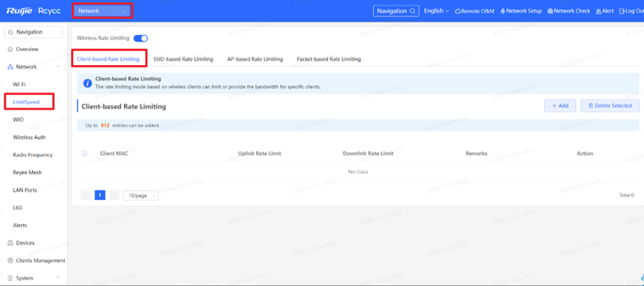644x286 pixels.
Task: Open the Devices section in the sidebar
Action: tap(21, 243)
